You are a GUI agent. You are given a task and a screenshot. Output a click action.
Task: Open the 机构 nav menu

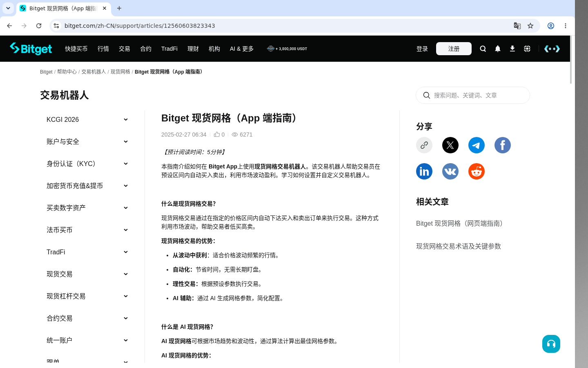click(214, 49)
